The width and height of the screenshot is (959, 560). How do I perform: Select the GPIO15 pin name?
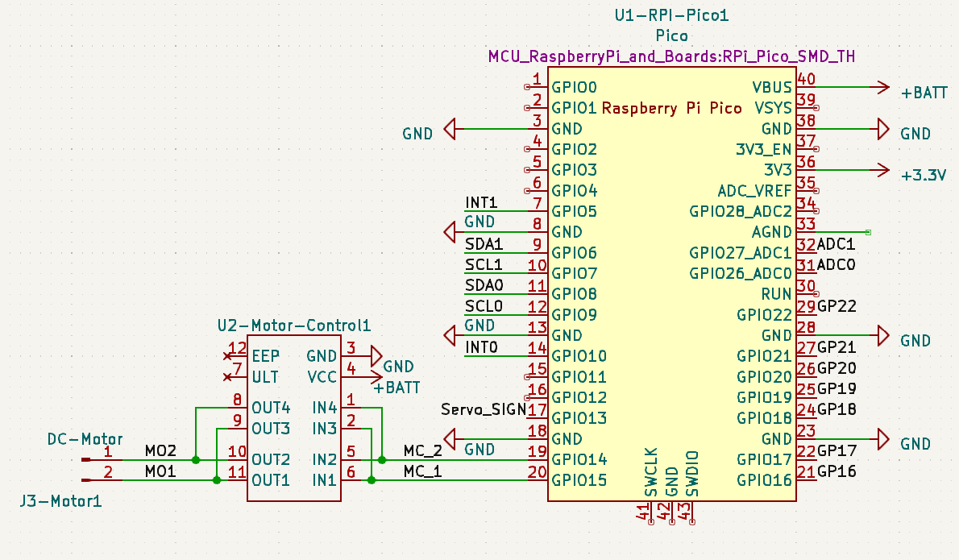point(579,480)
